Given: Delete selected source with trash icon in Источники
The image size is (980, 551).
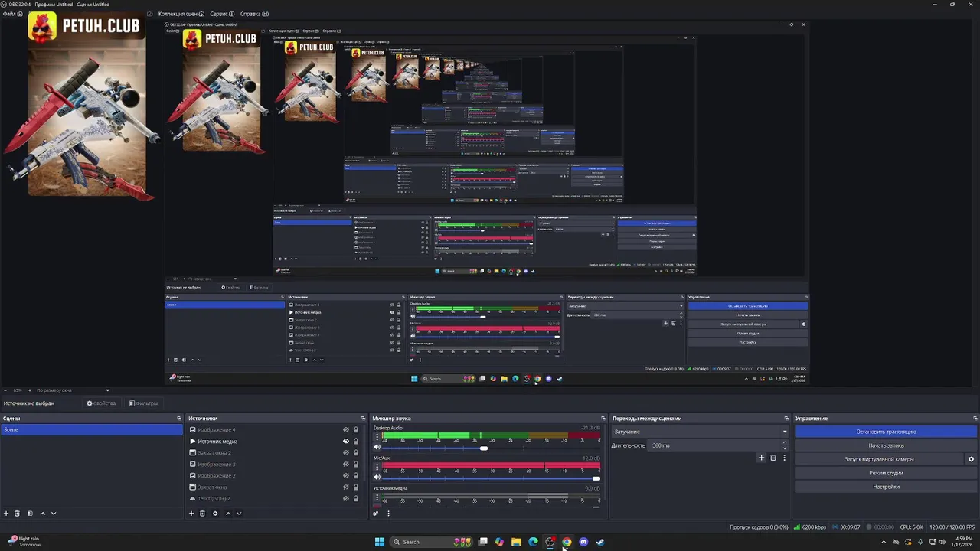Looking at the screenshot, I should coord(202,514).
